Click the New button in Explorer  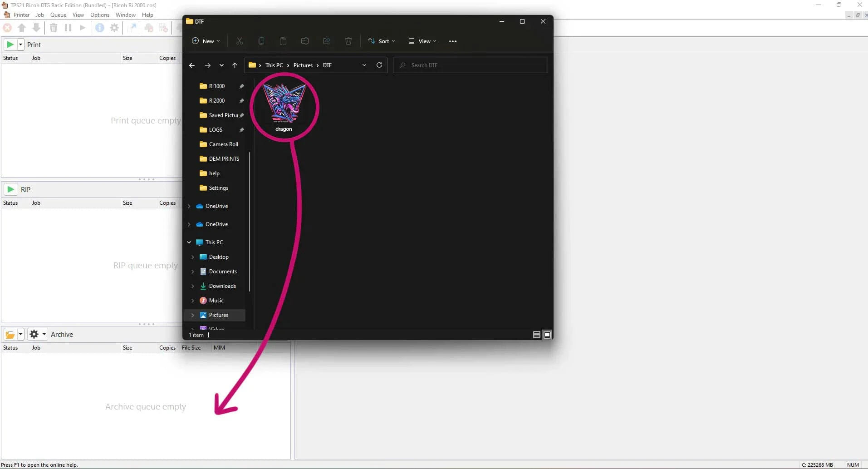coord(206,41)
